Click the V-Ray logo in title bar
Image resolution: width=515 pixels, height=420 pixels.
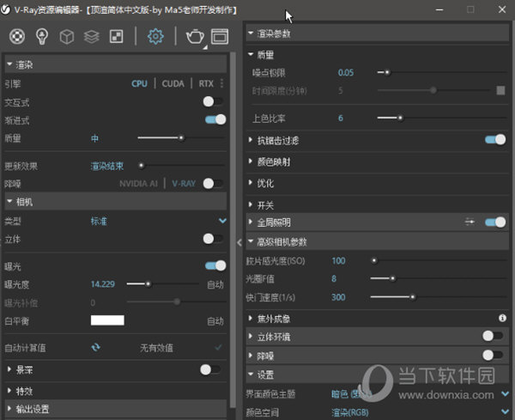point(5,9)
